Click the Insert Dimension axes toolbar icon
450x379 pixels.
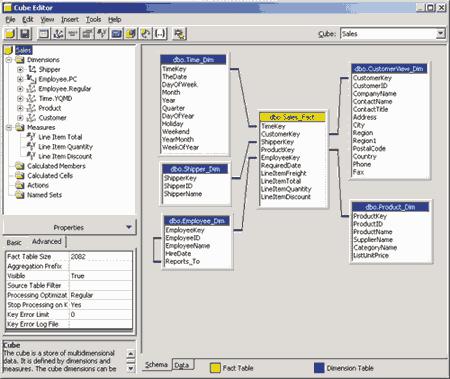pos(59,34)
